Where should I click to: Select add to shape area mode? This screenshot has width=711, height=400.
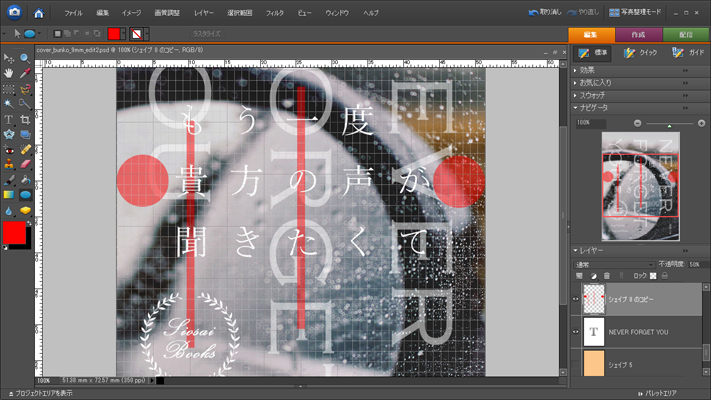67,34
